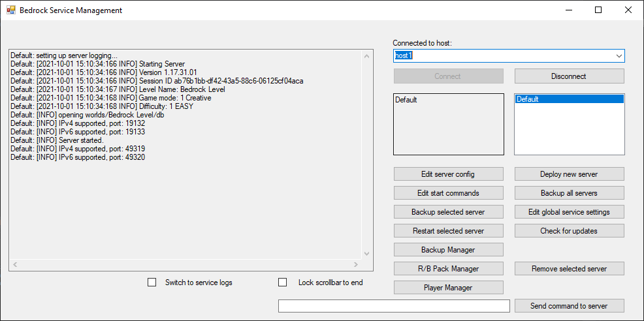
Task: Click log line IPv4 supported, port: 49319
Action: click(78, 149)
